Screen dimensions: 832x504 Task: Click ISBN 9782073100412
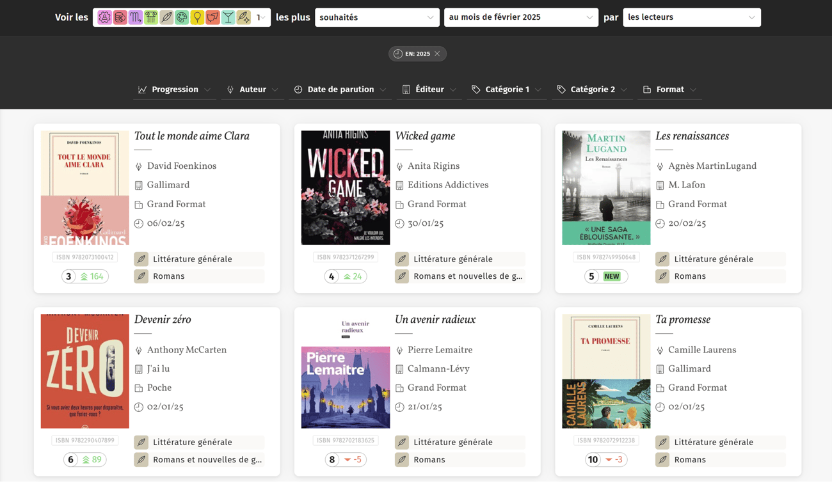85,257
